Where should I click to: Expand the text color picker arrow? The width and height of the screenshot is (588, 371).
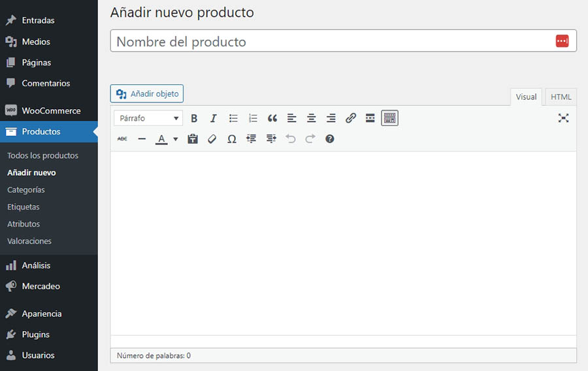click(x=176, y=139)
